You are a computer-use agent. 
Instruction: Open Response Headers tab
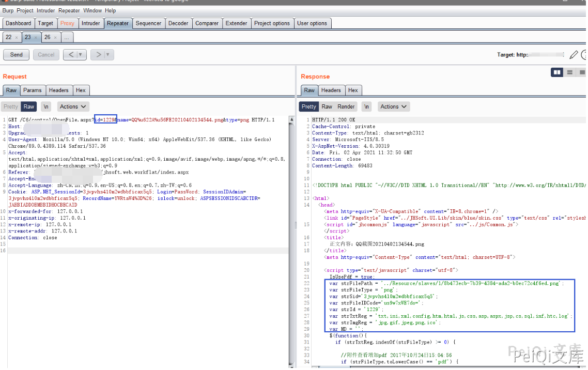(x=331, y=90)
